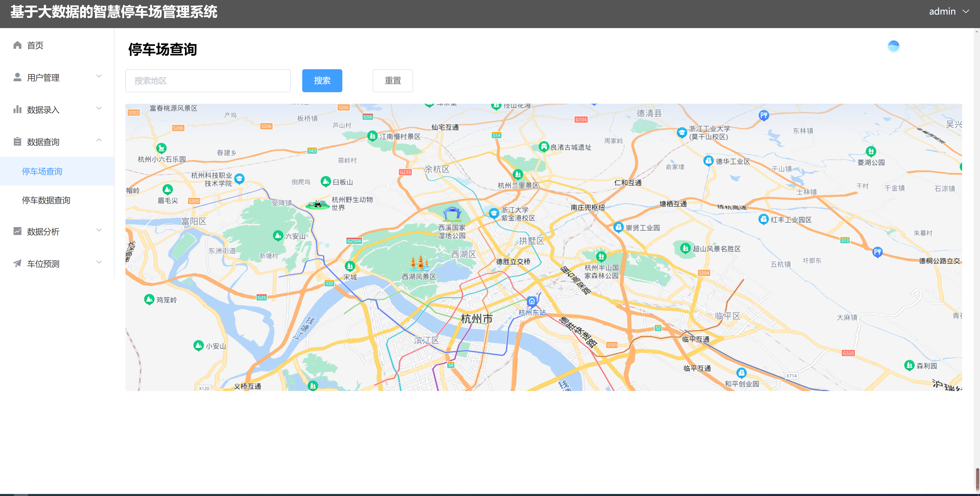Select 停车数据查询 in the sidebar
The image size is (980, 496).
pos(46,200)
